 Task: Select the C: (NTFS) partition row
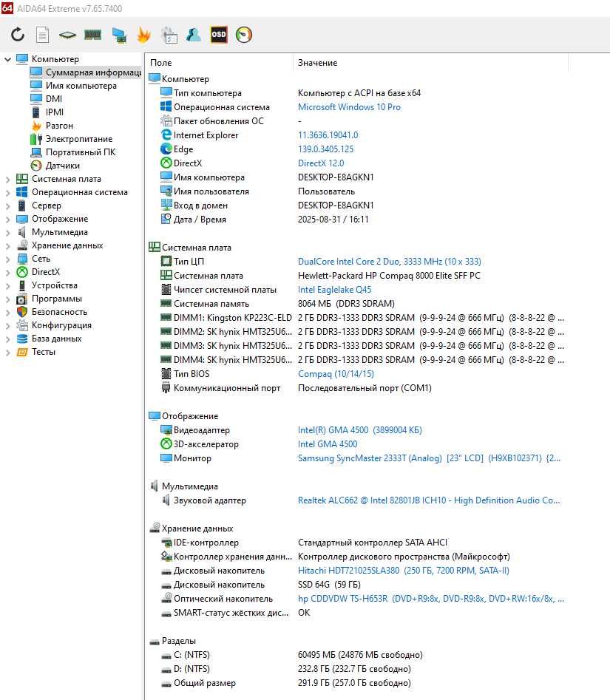tap(356, 655)
